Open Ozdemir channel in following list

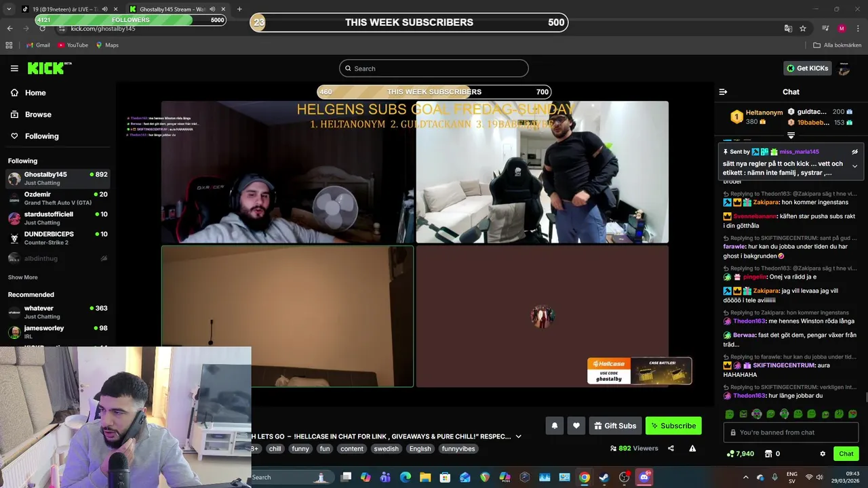(58, 199)
